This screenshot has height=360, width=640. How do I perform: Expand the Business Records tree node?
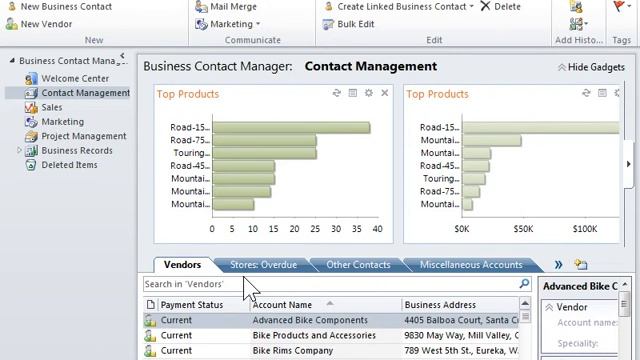point(19,150)
